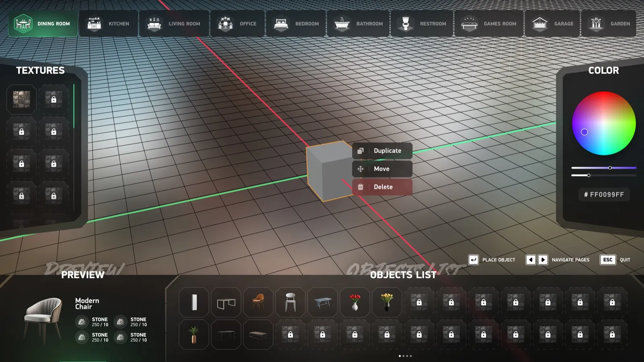Select the white pillar object
This screenshot has width=644, height=362.
194,302
